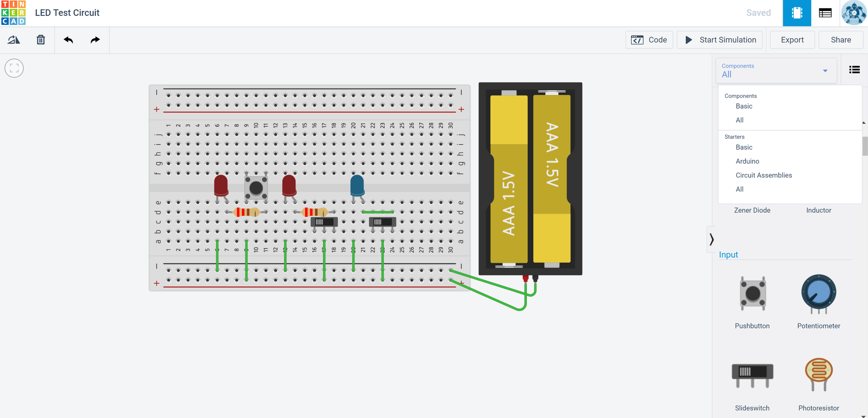
Task: Switch to the component list view toggle
Action: (x=825, y=13)
